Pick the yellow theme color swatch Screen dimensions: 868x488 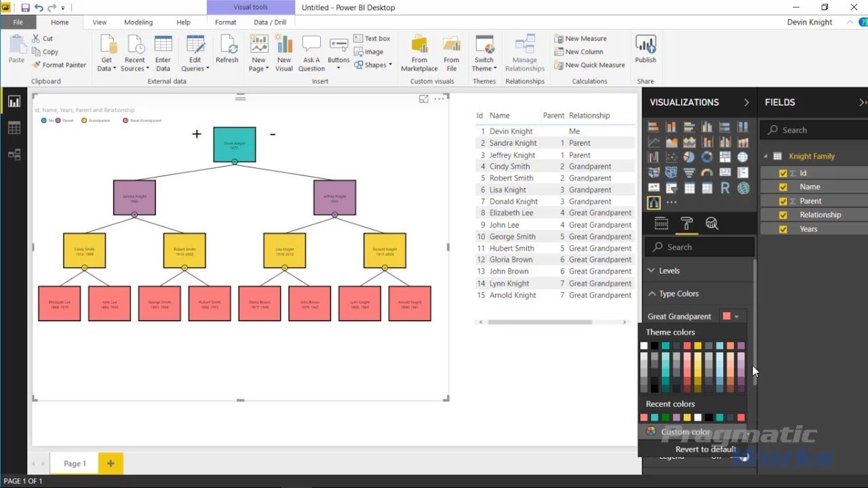tap(698, 346)
